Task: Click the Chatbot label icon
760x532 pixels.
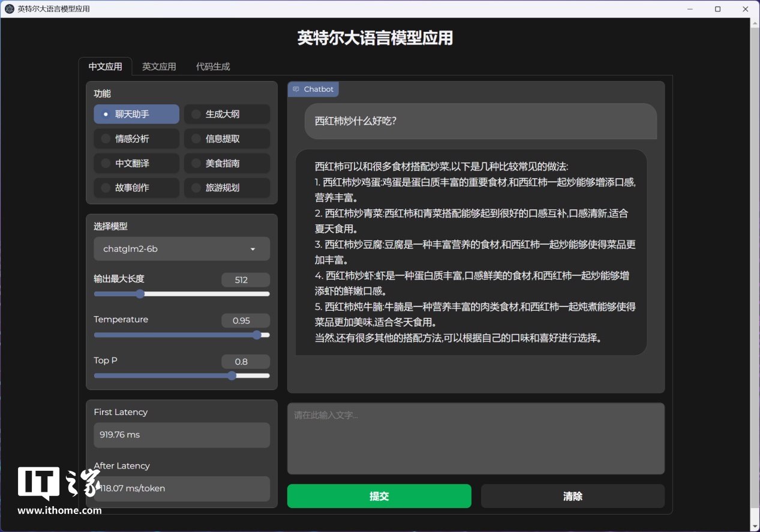Action: point(296,89)
